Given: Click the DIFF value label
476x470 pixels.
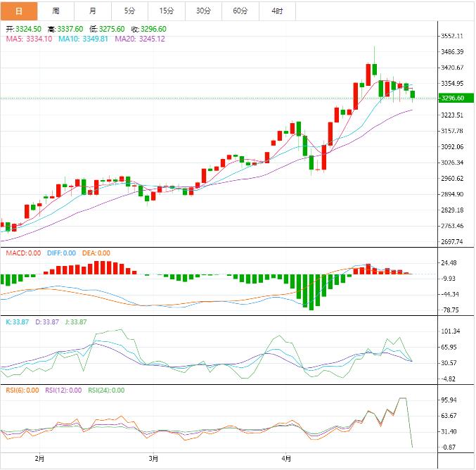Looking at the screenshot, I should (x=62, y=253).
